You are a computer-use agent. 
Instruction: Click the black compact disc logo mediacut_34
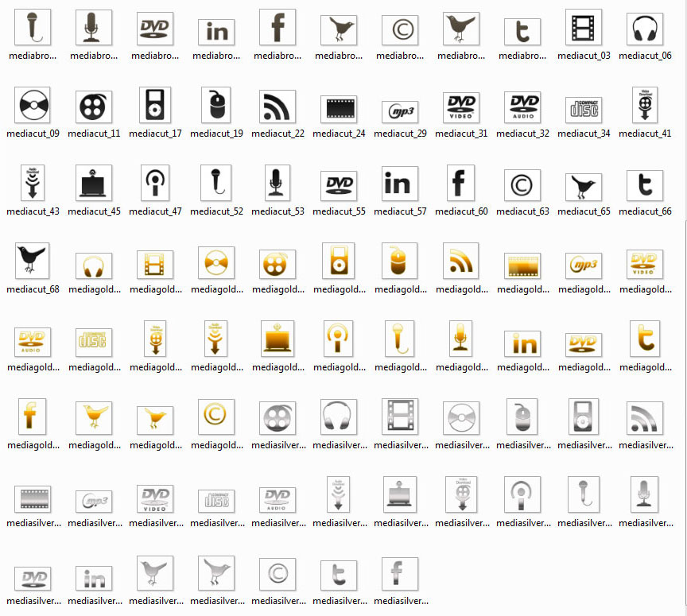pos(584,110)
